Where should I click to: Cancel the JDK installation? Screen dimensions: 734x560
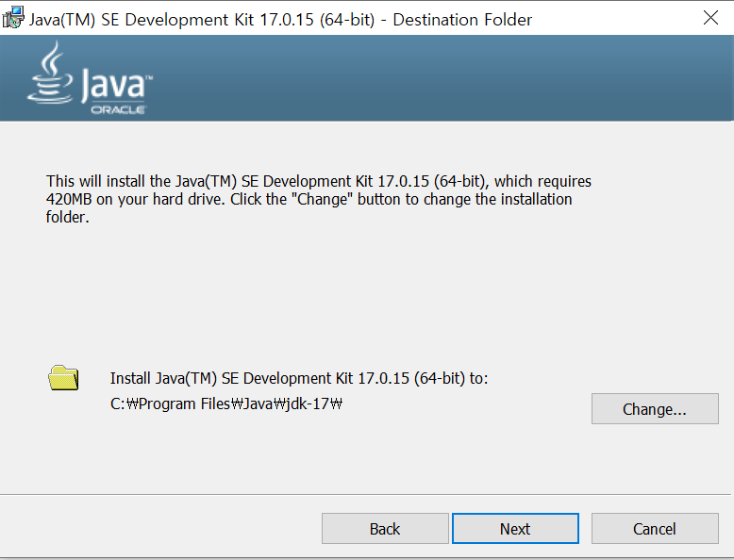pyautogui.click(x=655, y=529)
